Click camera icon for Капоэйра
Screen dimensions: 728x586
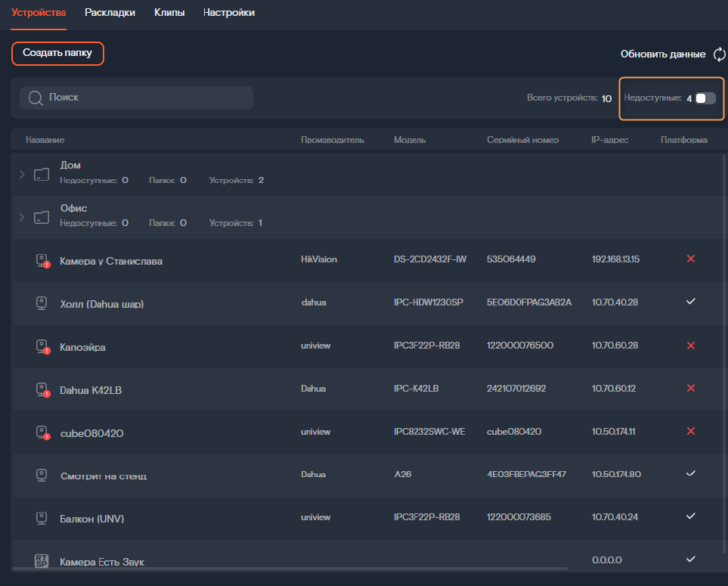43,347
